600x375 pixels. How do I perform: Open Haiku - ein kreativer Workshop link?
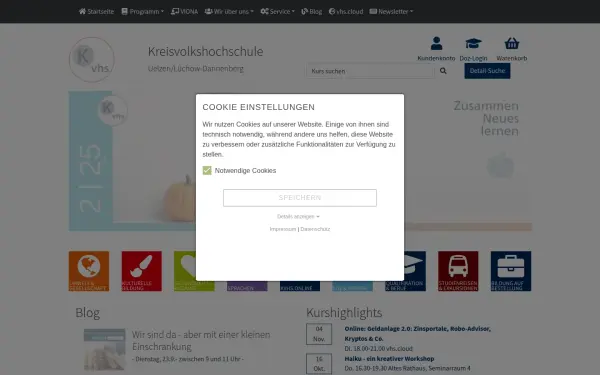389,359
